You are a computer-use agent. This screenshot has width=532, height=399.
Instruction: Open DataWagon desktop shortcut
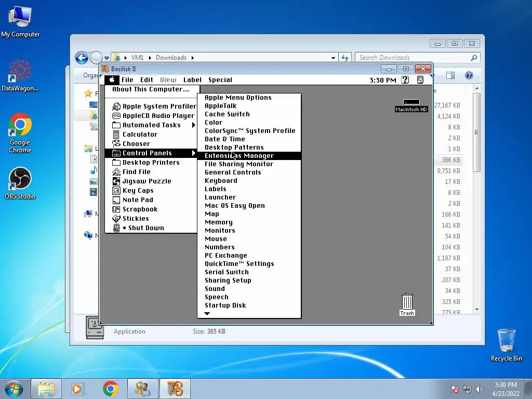point(20,76)
